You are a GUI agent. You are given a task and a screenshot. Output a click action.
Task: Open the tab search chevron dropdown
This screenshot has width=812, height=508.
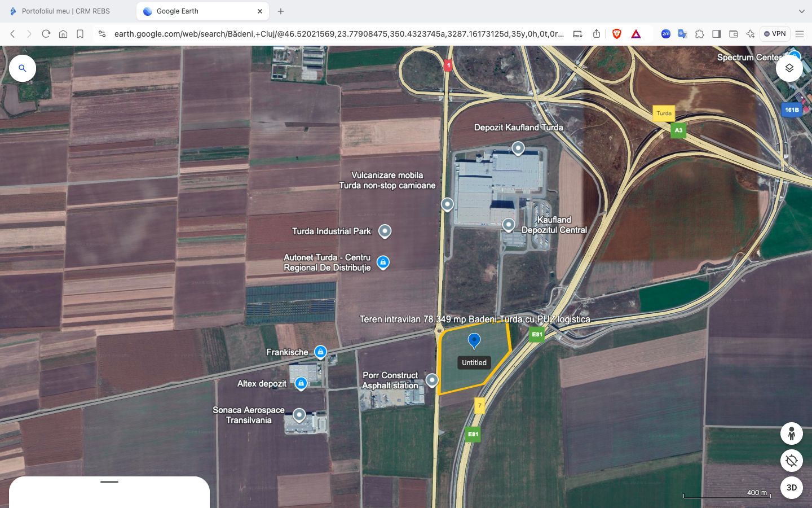[802, 11]
